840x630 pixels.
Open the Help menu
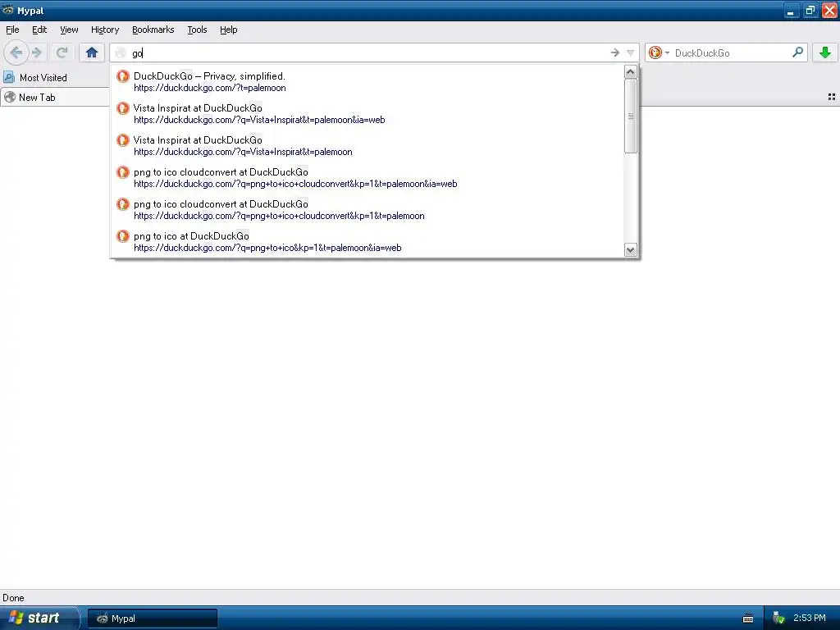[228, 30]
